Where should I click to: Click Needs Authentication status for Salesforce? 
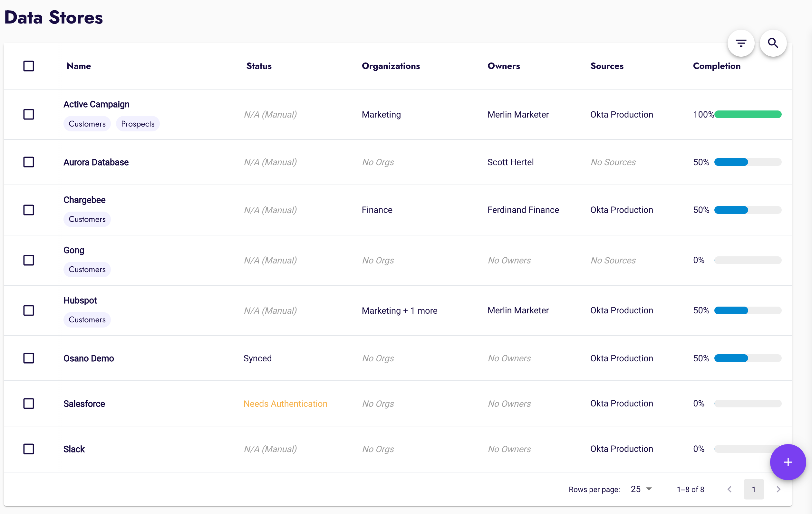click(285, 404)
